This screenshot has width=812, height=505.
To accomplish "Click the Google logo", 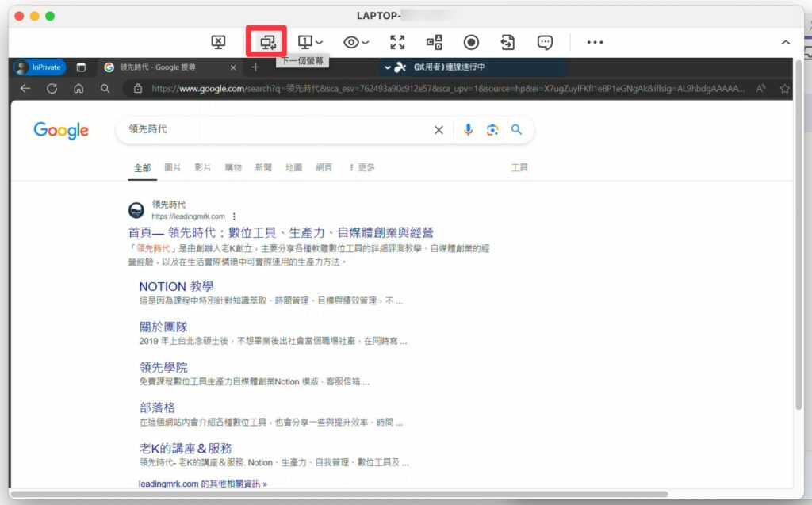I will click(x=61, y=131).
